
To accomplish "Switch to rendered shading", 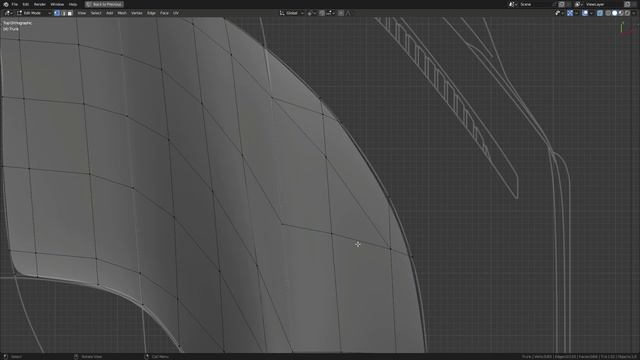I will (627, 13).
